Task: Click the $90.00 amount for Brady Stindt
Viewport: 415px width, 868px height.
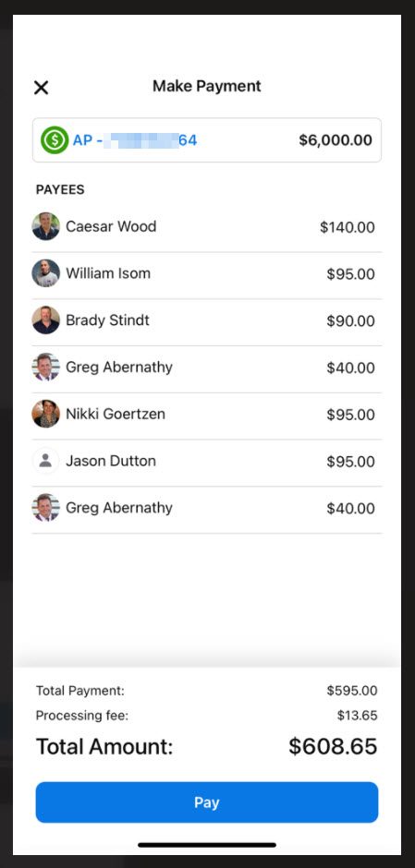Action: point(350,321)
